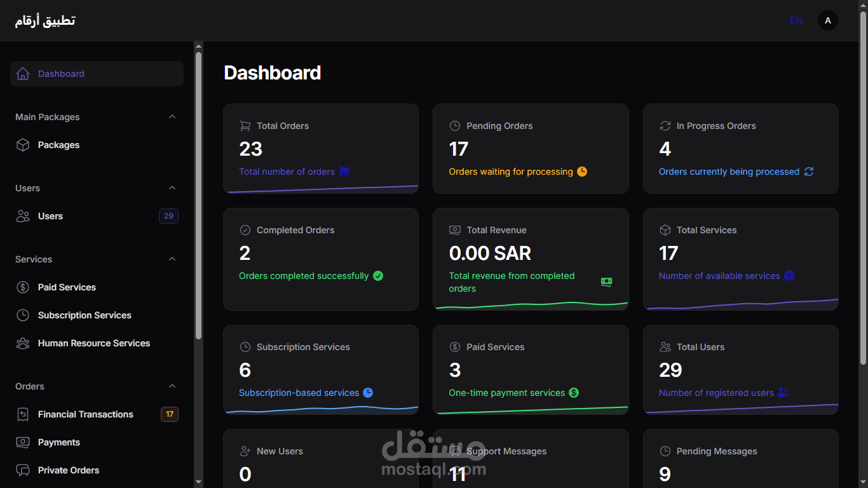868x488 pixels.
Task: Click the Users people icon in sidebar
Action: pos(23,216)
